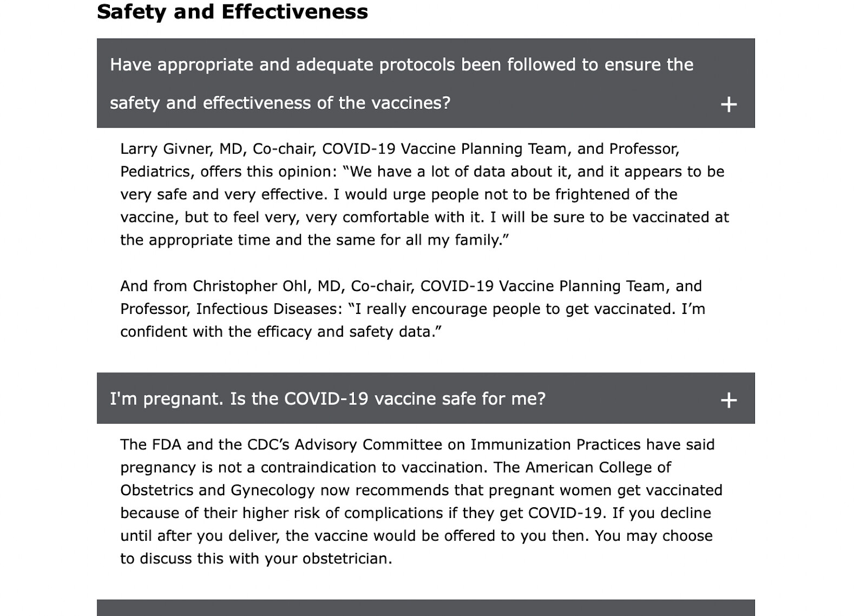The image size is (866, 616).
Task: Click the phrase 'very safe and very effective'
Action: (x=222, y=194)
